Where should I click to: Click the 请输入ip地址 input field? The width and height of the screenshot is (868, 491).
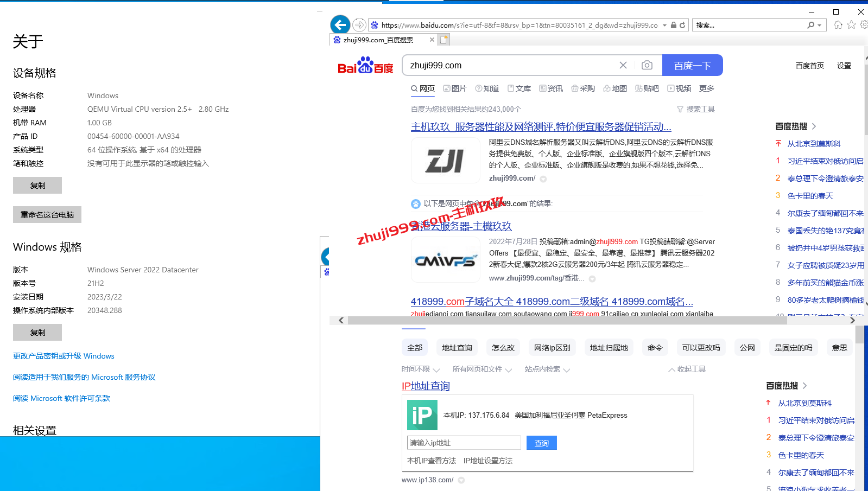pyautogui.click(x=464, y=443)
